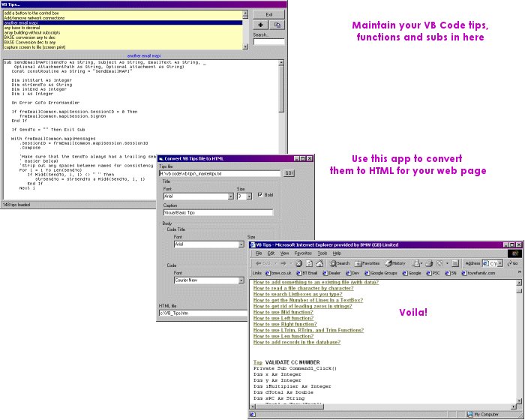Open the Edit menu in Internet Explorer
525x420 pixels.
pos(270,253)
